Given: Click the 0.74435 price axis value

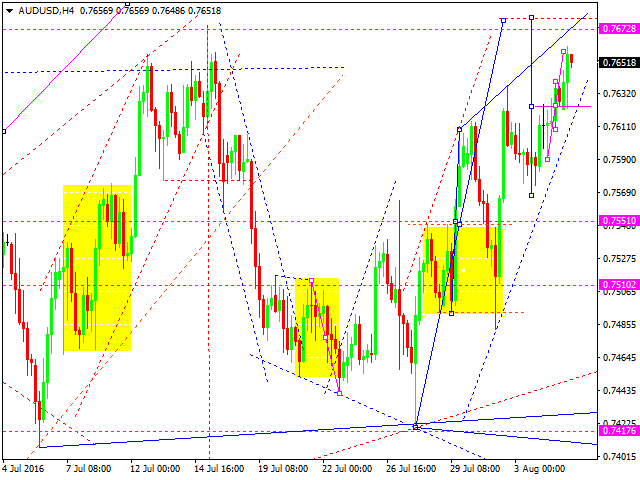Looking at the screenshot, I should pyautogui.click(x=619, y=391).
